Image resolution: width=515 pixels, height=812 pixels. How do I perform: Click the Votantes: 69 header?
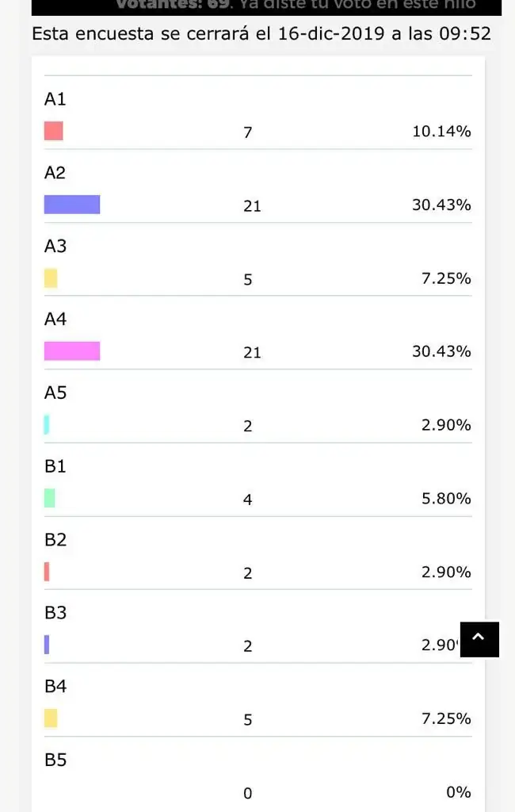173,5
